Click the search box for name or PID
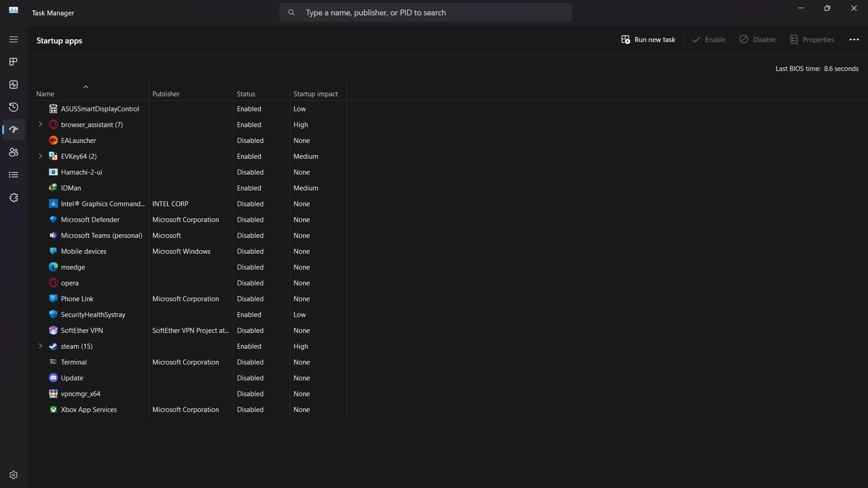Viewport: 868px width, 488px height. (425, 13)
